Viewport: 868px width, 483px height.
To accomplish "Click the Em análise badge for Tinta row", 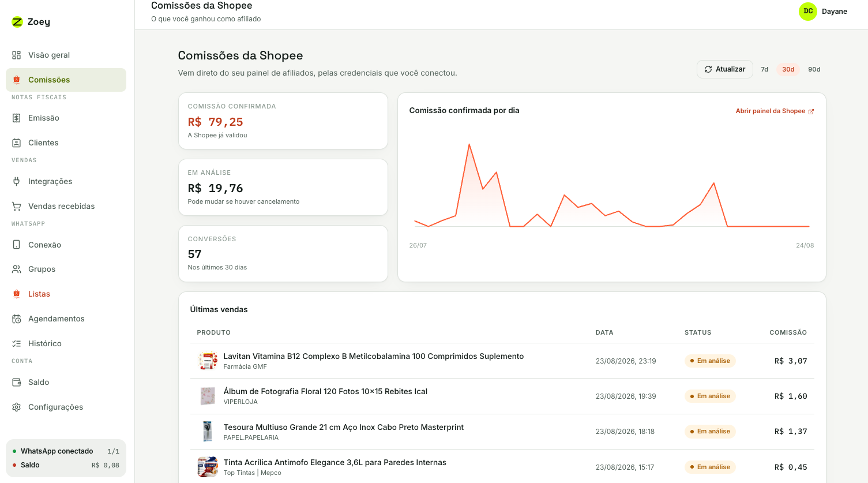I will click(710, 467).
